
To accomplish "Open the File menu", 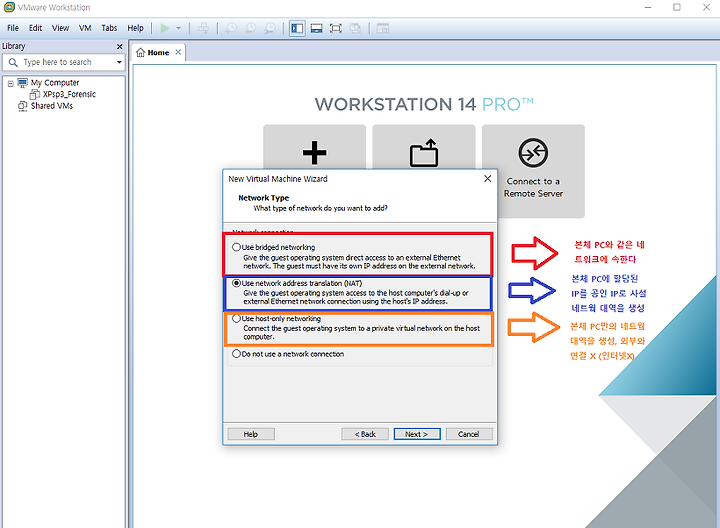I will (x=13, y=28).
